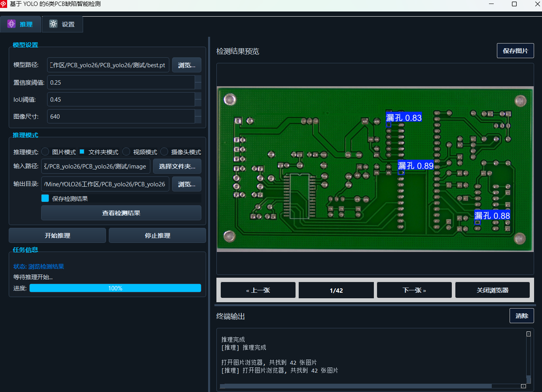Click 选择文件夹 button
The image size is (542, 392).
tap(177, 166)
